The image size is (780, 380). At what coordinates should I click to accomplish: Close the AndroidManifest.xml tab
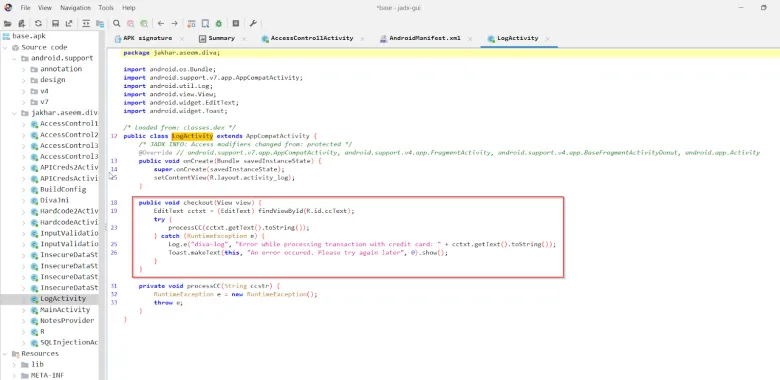470,38
